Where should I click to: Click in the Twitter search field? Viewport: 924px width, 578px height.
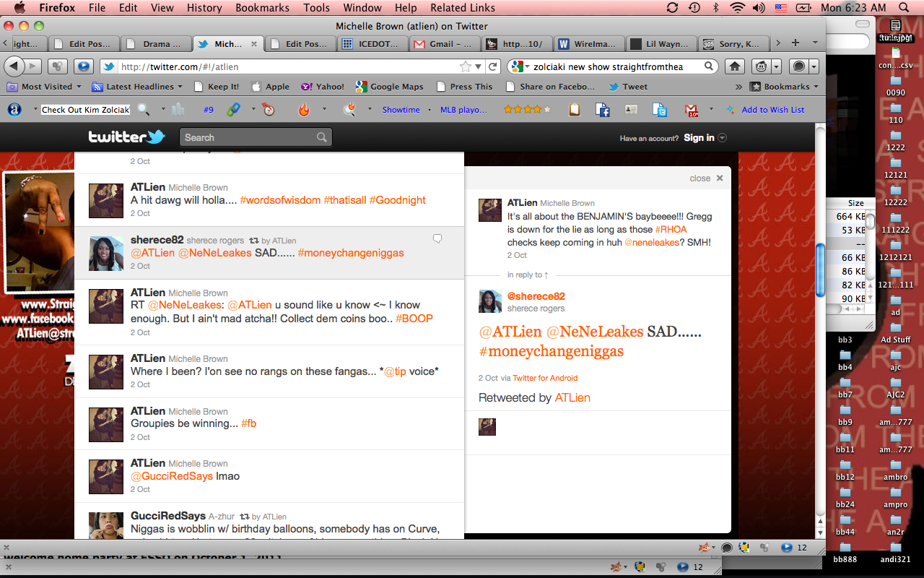coord(249,137)
